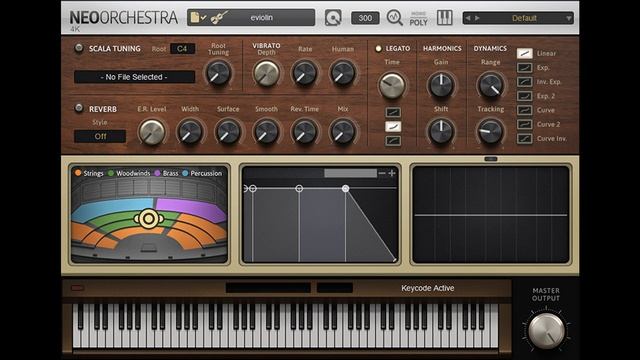640x360 pixels.
Task: Click the Keycode Active status text
Action: pyautogui.click(x=427, y=288)
